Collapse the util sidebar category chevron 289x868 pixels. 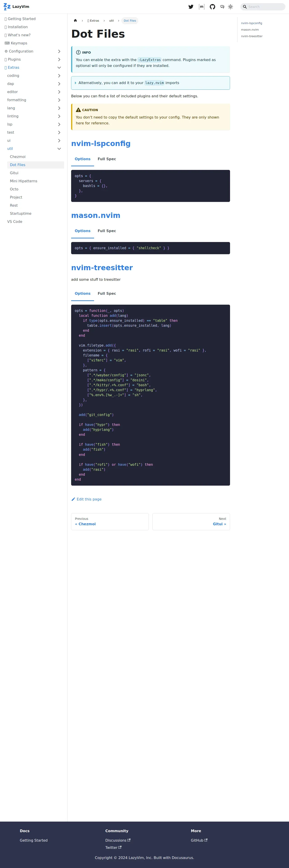point(59,148)
